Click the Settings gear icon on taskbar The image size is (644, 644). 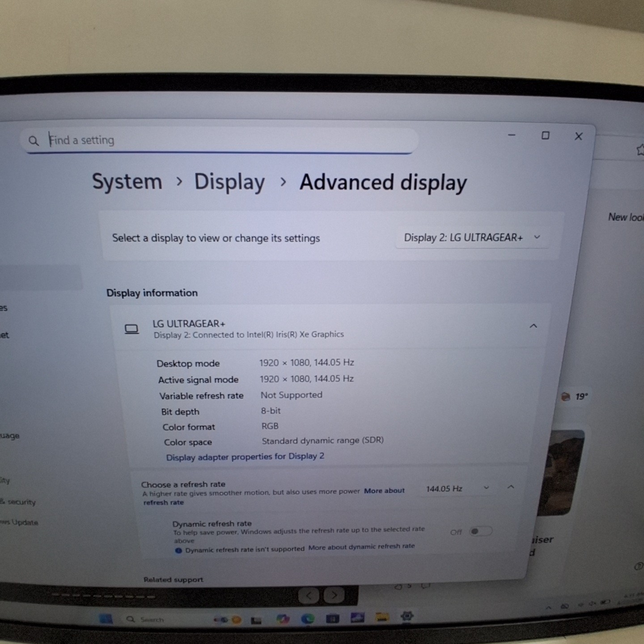tap(407, 616)
